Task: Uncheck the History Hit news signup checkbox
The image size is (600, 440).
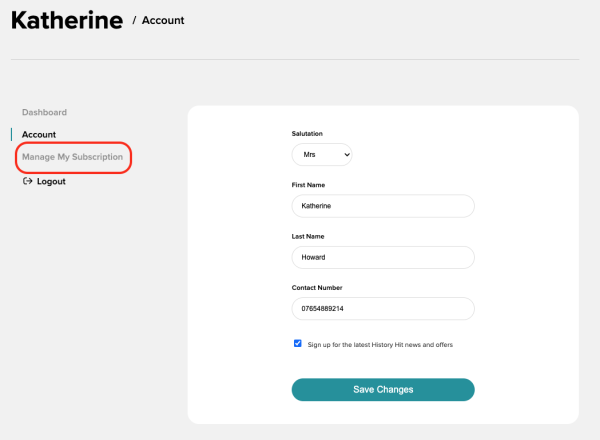Action: click(298, 343)
